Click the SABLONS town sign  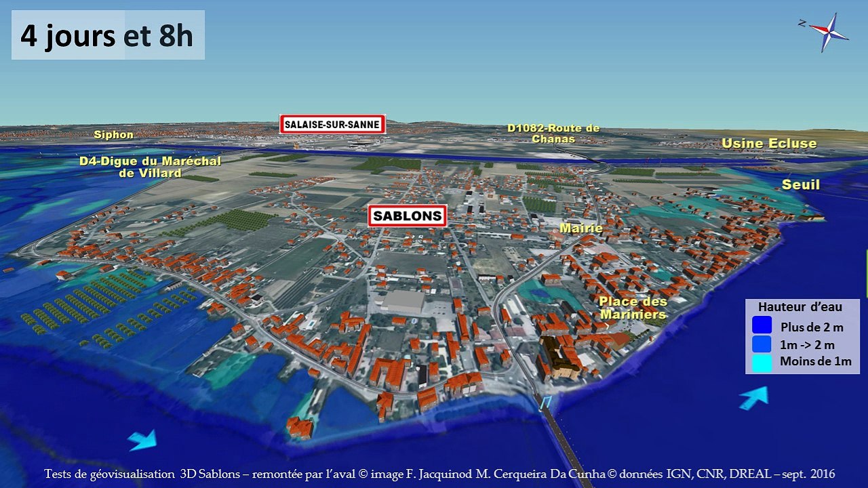point(408,217)
